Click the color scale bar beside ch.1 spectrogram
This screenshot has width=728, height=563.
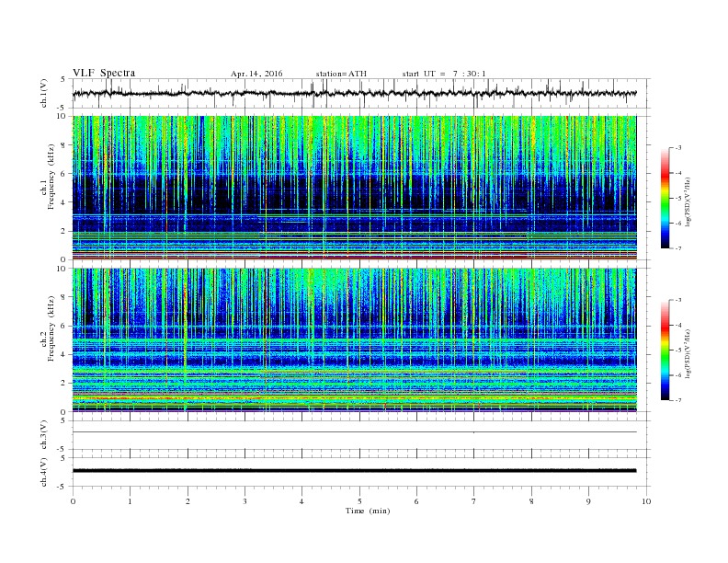click(x=665, y=198)
